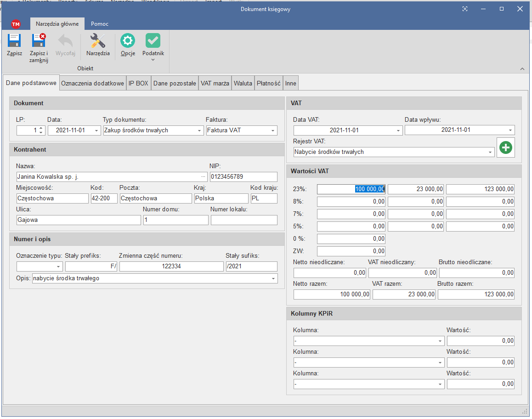Screen dimensions: 532x419
Task: Expand the Rejestr VAT dropdown
Action: [x=491, y=152]
